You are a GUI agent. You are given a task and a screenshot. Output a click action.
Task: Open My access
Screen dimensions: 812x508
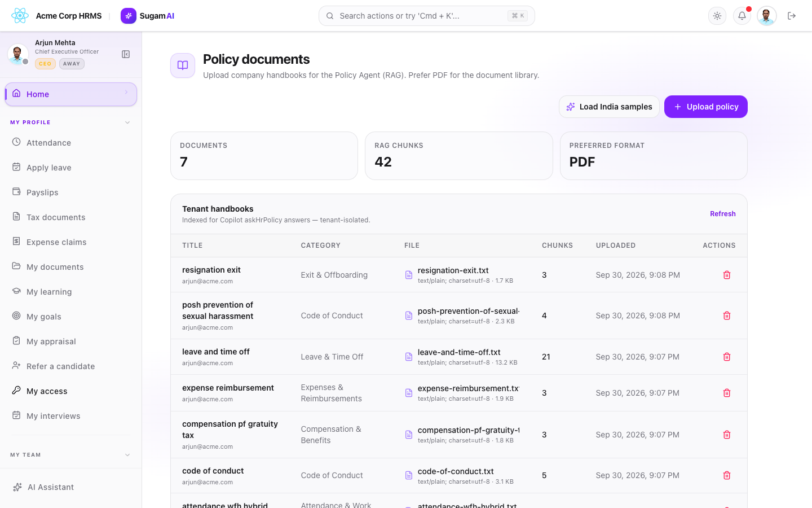coord(71,391)
